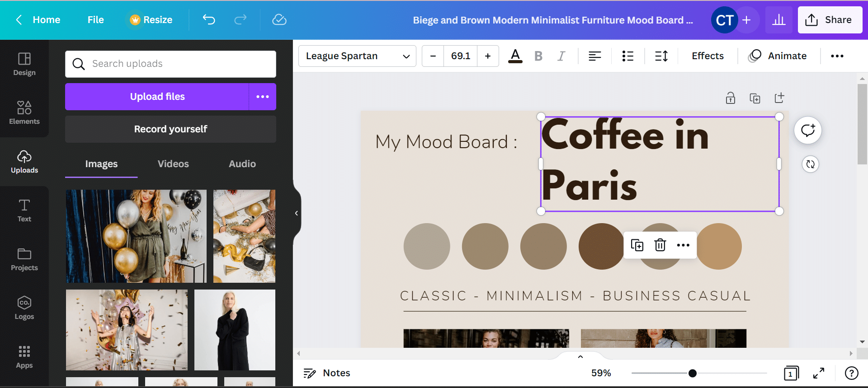The image size is (868, 388).
Task: Click the cloud save status icon
Action: [x=279, y=19]
